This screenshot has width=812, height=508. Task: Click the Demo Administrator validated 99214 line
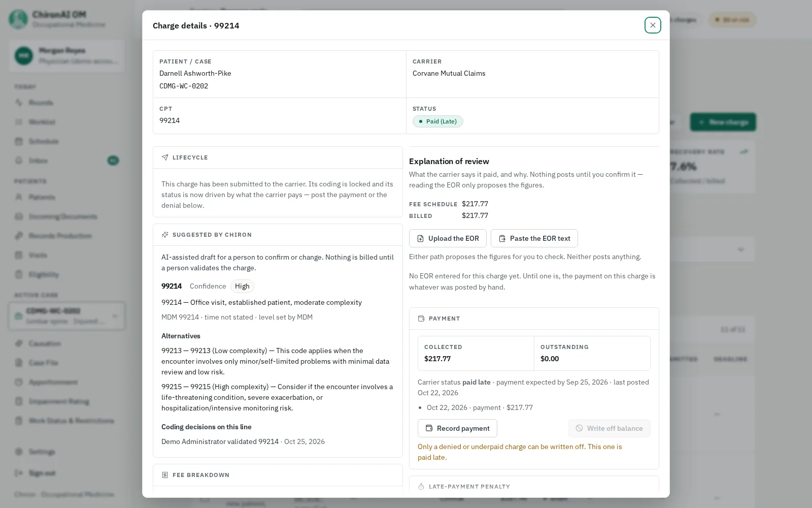tap(243, 441)
